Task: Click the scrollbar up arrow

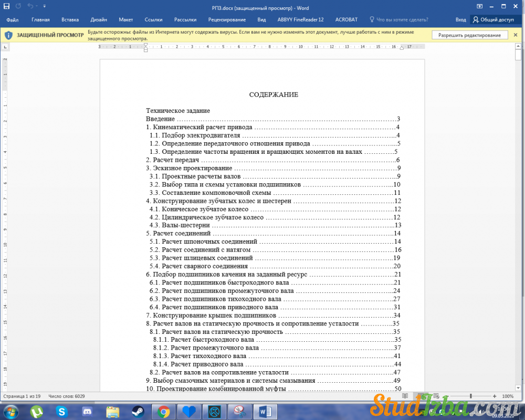Action: (x=518, y=46)
